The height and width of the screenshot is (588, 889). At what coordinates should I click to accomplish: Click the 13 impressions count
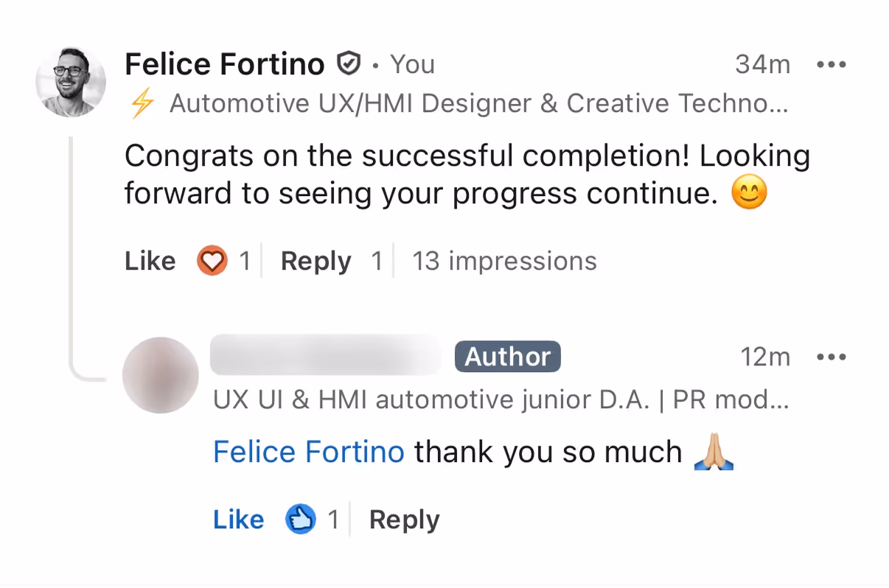pos(504,261)
